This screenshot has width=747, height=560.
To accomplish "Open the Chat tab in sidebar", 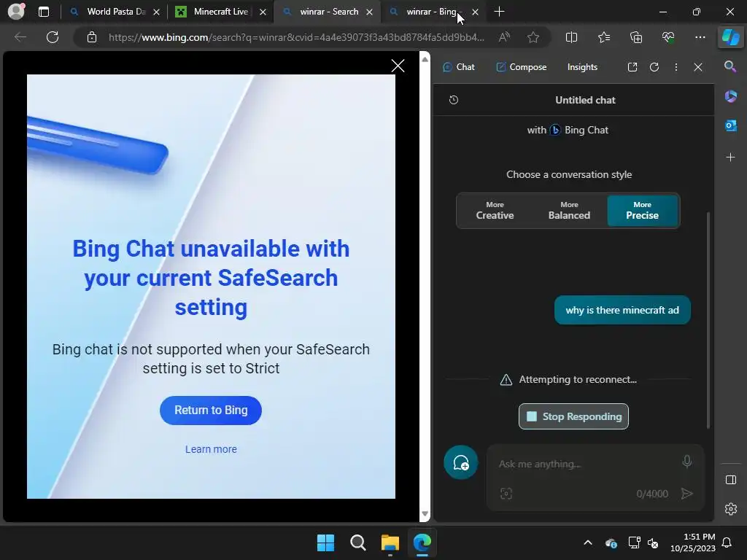I will 458,67.
